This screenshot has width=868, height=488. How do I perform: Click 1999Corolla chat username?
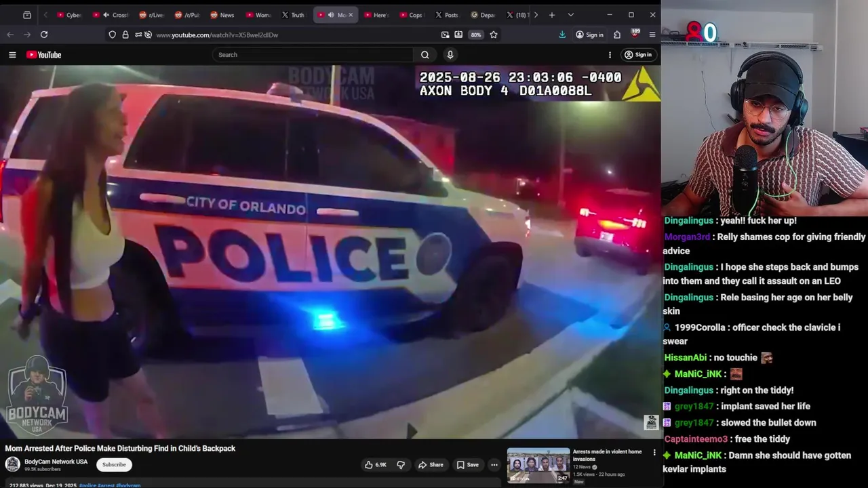701,327
